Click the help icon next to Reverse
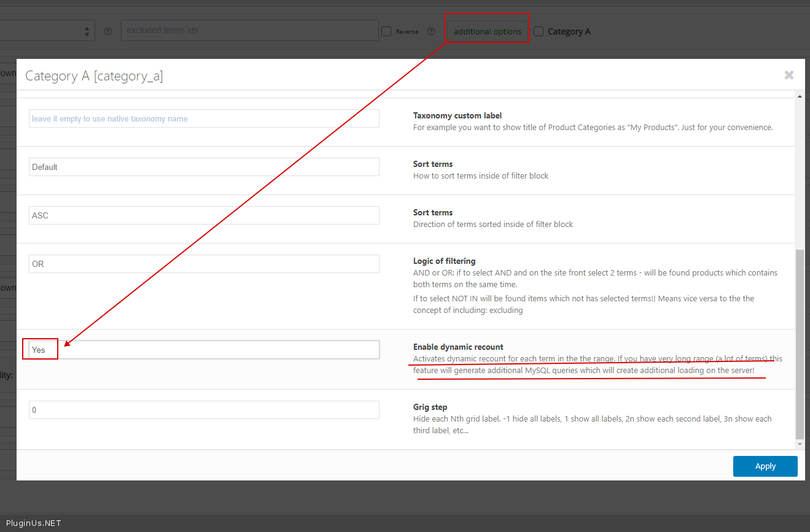This screenshot has width=810, height=532. coord(431,31)
